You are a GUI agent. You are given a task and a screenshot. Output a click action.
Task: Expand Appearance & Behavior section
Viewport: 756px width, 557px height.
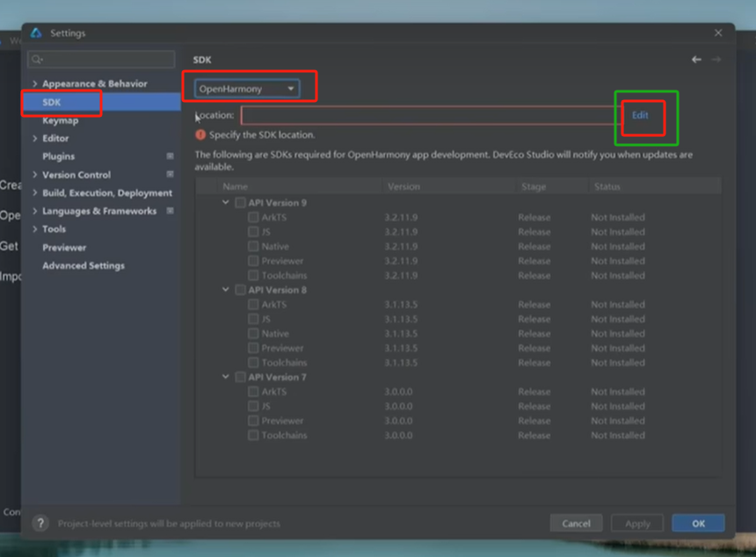[x=34, y=83]
